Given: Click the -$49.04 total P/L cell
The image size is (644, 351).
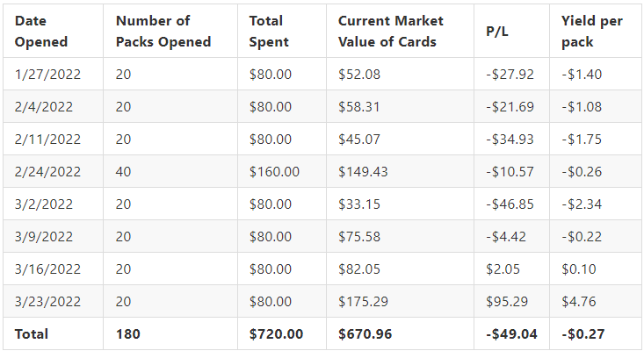Looking at the screenshot, I should tap(511, 333).
